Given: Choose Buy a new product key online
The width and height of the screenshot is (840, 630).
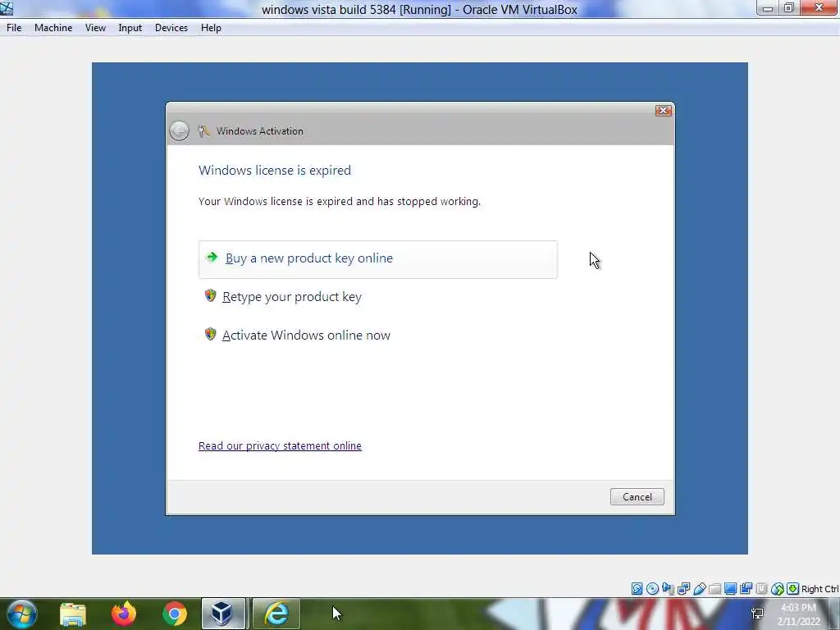Looking at the screenshot, I should pos(377,259).
